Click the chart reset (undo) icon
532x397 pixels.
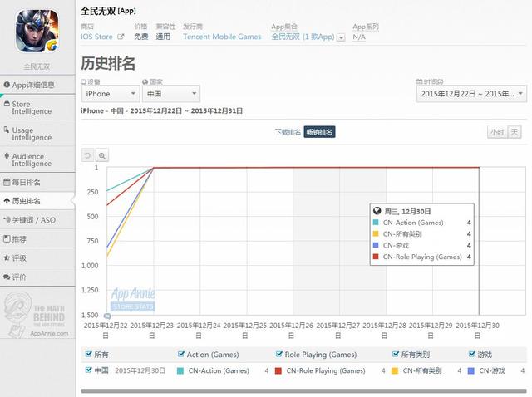[87, 155]
